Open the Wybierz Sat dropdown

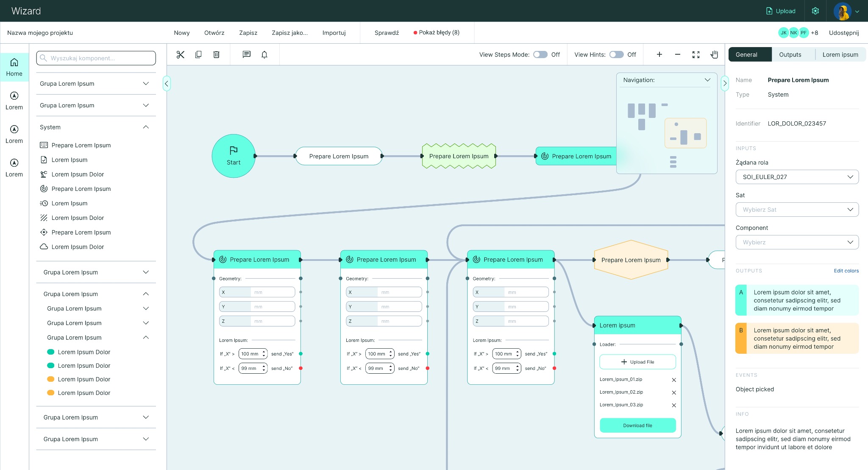coord(797,210)
